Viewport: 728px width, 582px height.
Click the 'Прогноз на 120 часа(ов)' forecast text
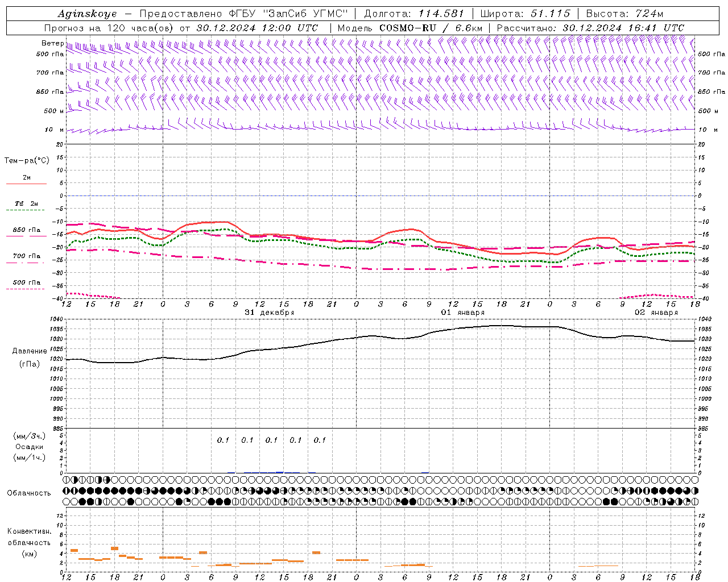click(110, 28)
